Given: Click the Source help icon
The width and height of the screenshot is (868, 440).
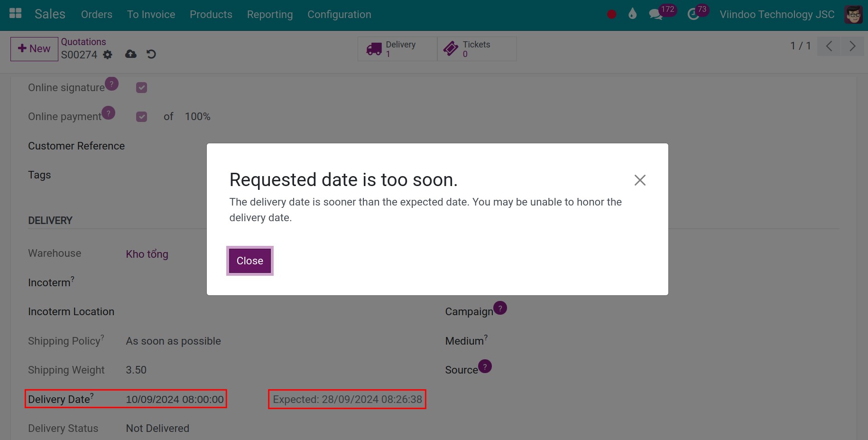Looking at the screenshot, I should point(485,366).
